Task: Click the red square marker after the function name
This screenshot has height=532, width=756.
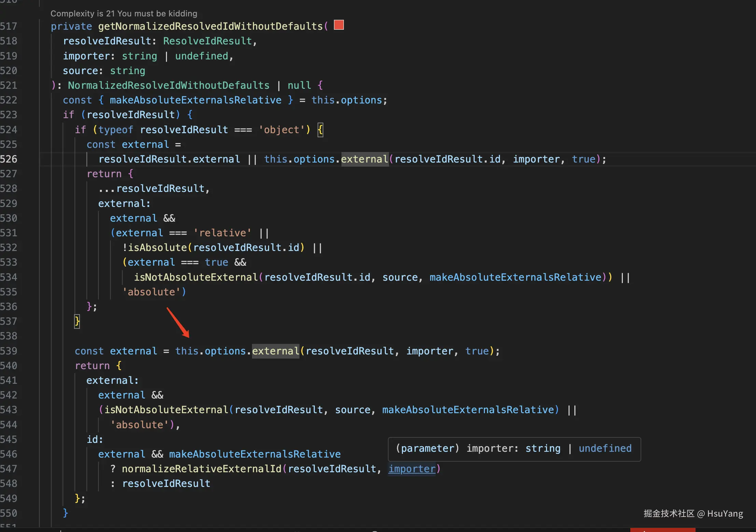Action: tap(338, 25)
